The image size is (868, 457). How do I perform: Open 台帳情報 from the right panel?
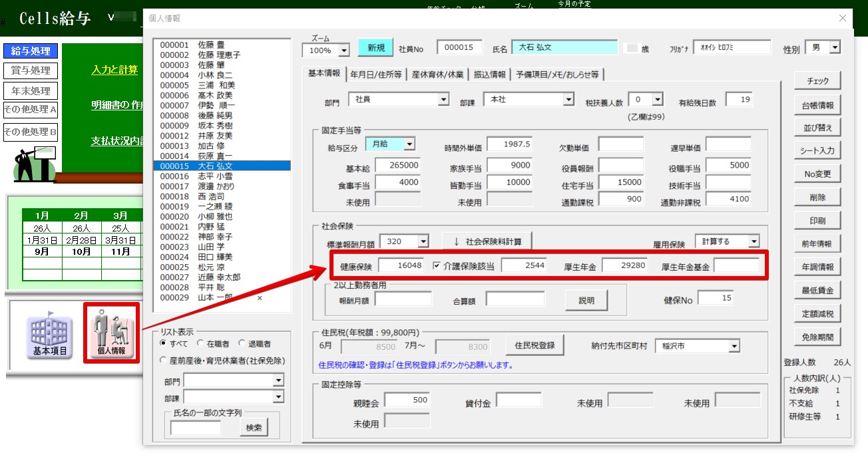[817, 105]
